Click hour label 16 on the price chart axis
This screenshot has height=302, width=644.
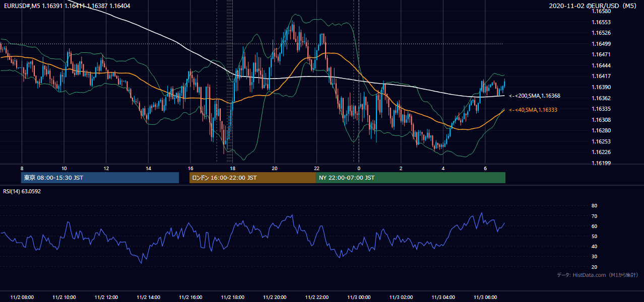coord(190,168)
